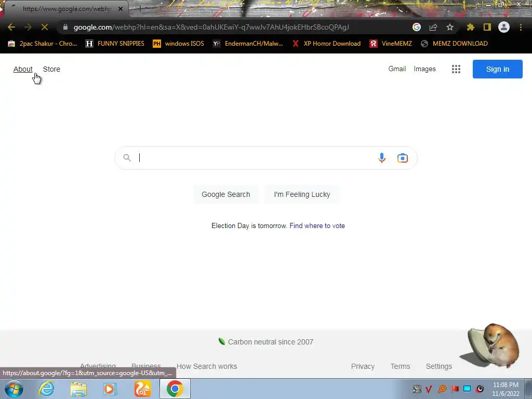Image resolution: width=532 pixels, height=399 pixels.
Task: Click the first system tray icon
Action: [417, 389]
